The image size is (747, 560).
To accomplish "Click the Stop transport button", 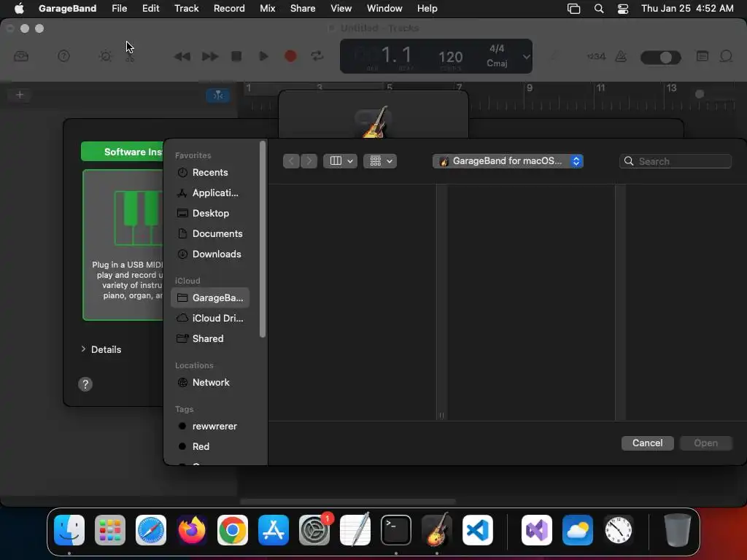I will [x=236, y=56].
